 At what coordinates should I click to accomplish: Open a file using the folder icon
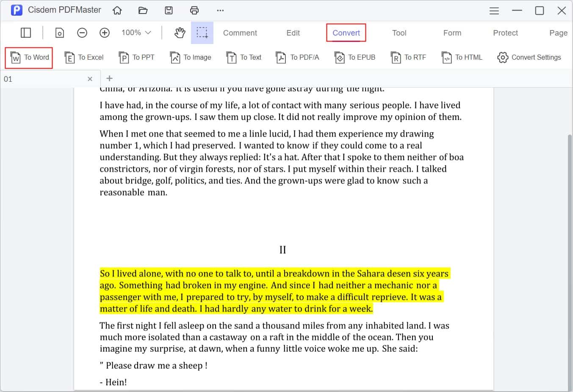pos(143,10)
